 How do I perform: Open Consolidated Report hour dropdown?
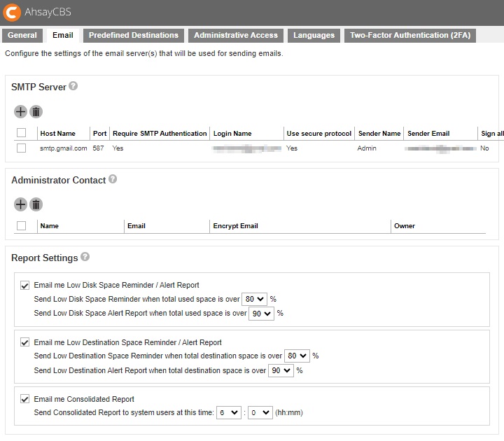(229, 413)
